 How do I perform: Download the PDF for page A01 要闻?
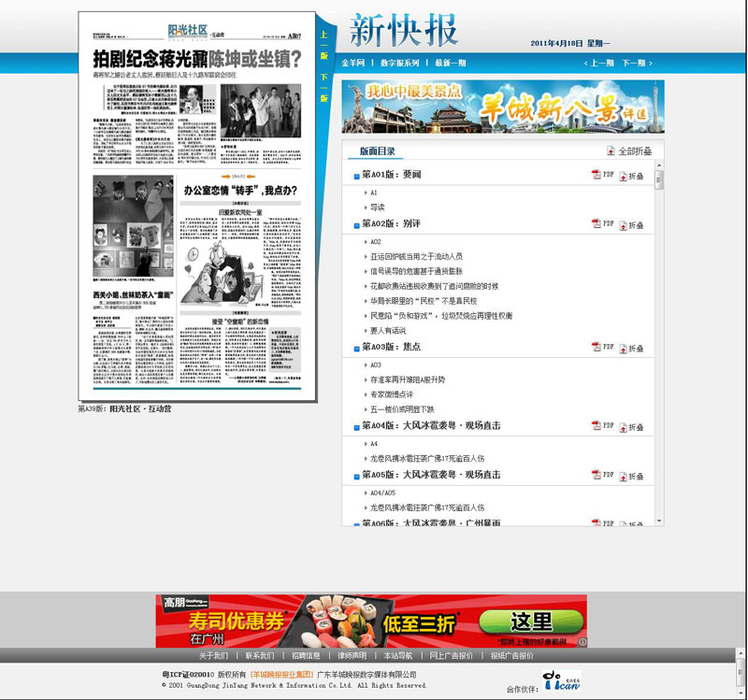(602, 175)
